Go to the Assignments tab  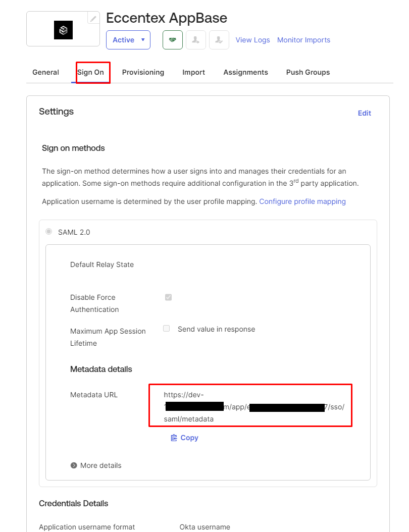[x=245, y=72]
